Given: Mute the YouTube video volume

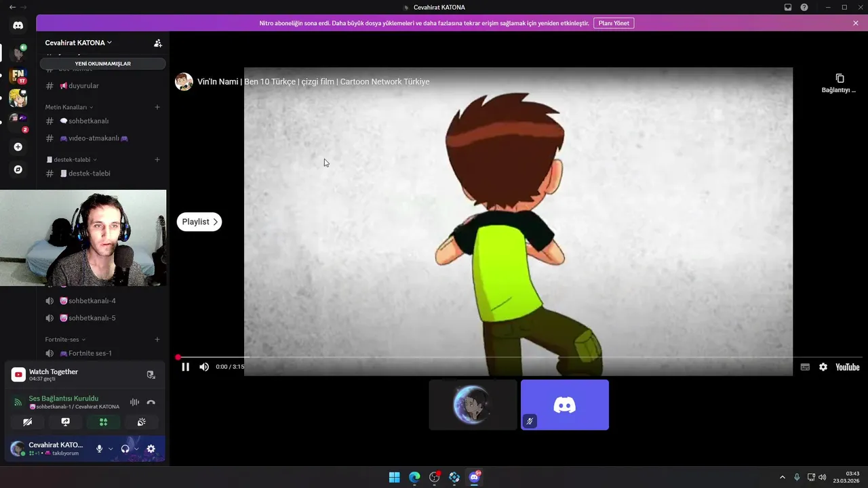Looking at the screenshot, I should click(x=204, y=367).
